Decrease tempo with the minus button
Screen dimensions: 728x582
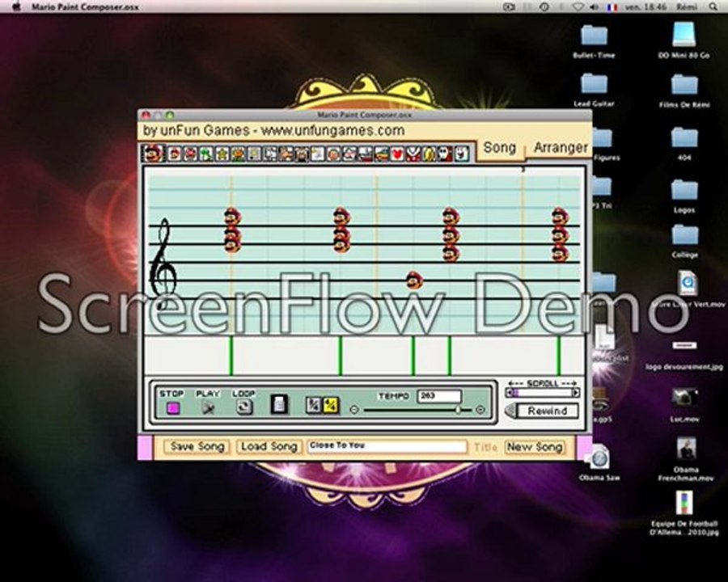click(354, 410)
